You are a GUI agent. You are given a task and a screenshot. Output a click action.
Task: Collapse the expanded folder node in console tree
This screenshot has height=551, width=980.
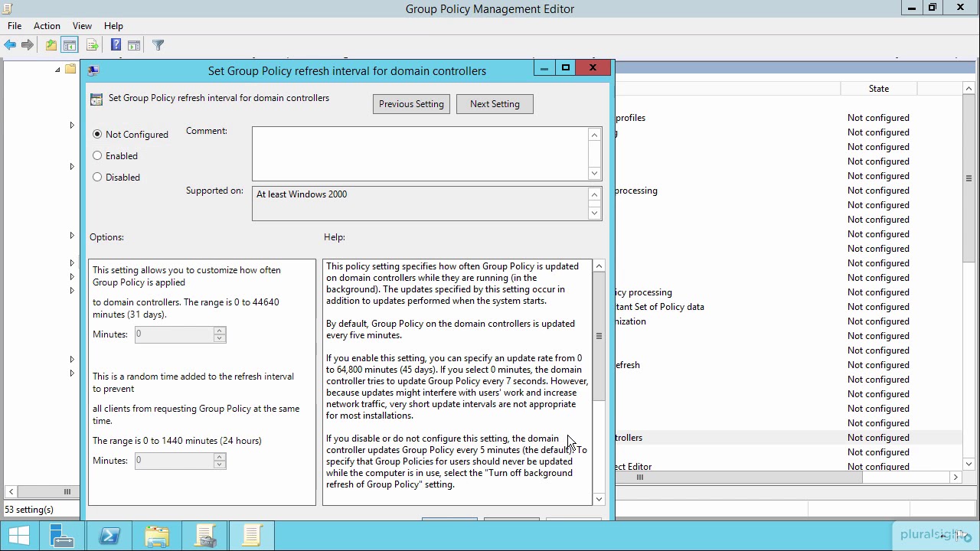click(x=57, y=70)
